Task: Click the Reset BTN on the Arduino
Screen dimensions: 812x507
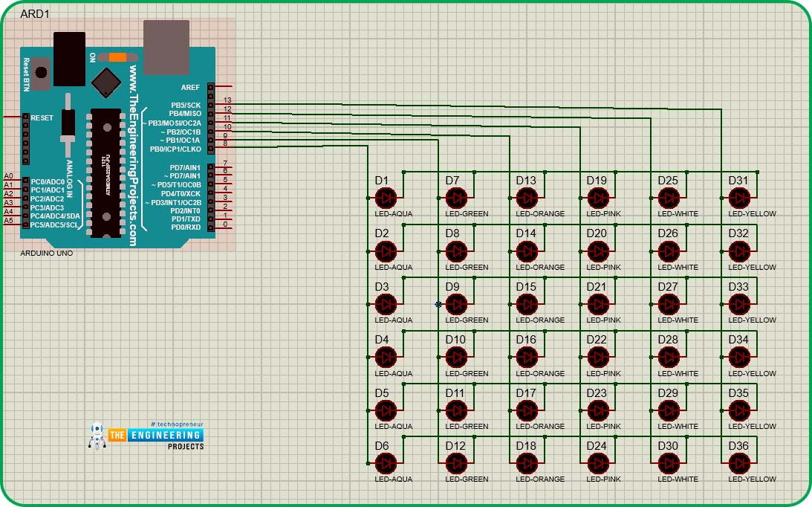Action: (x=40, y=73)
